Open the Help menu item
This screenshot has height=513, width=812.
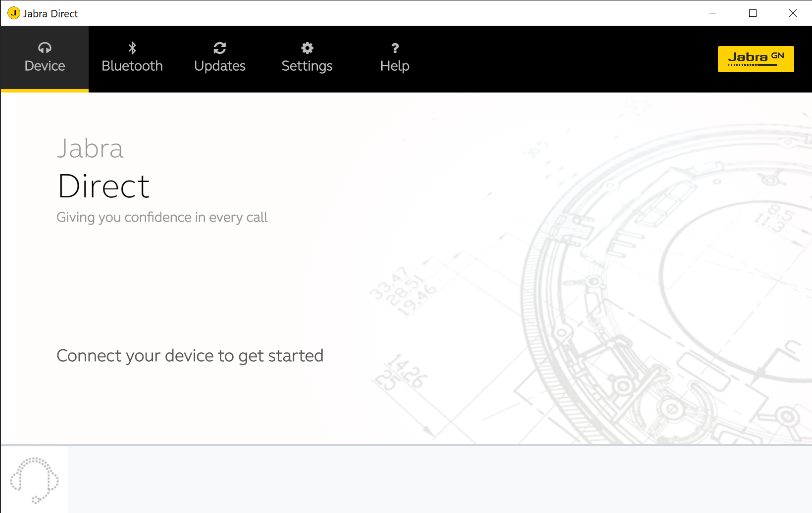point(395,65)
